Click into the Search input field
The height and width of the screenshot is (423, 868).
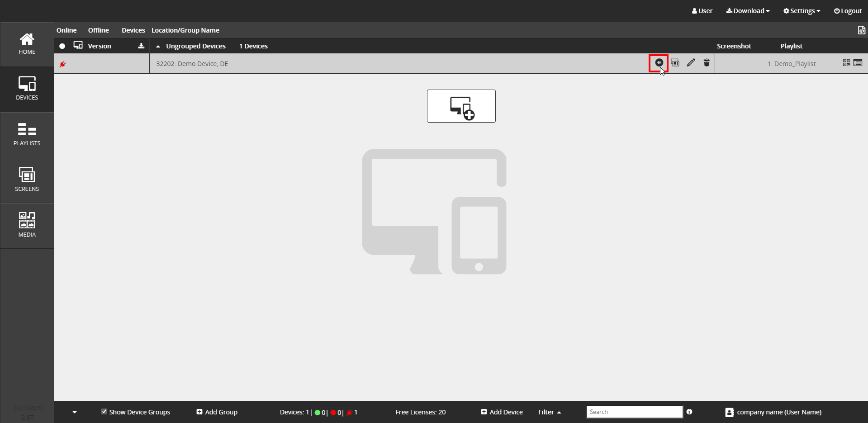click(635, 412)
